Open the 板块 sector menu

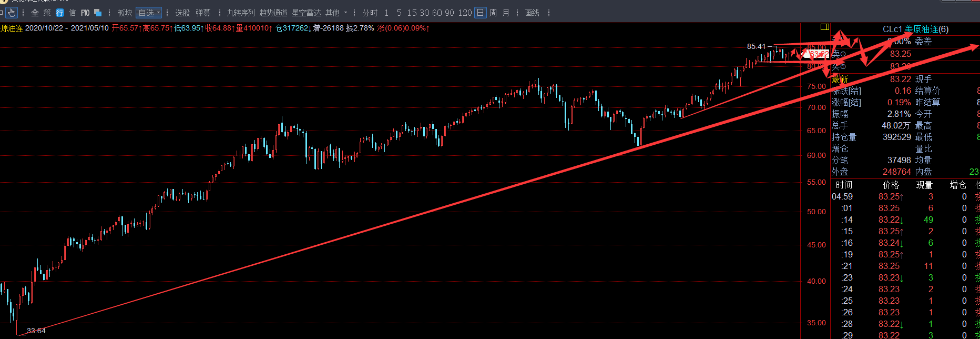click(125, 13)
